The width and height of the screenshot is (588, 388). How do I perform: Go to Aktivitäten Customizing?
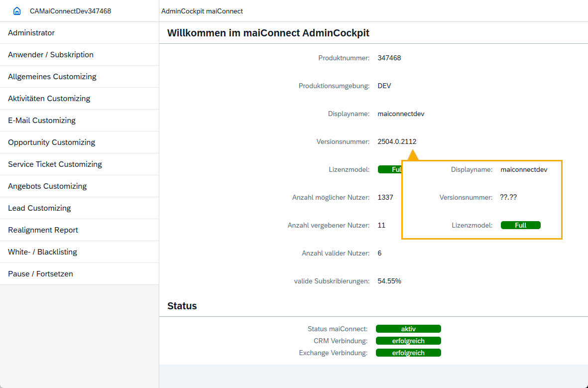[49, 99]
